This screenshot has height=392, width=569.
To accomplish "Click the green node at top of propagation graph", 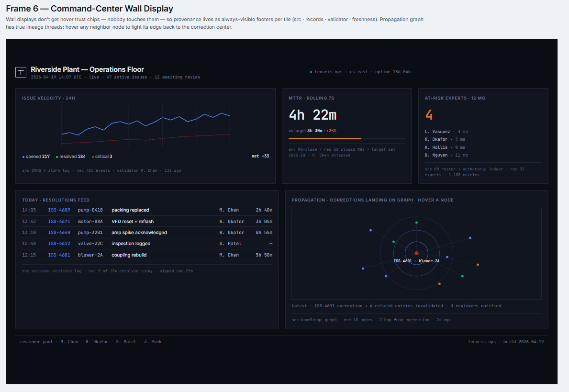I will coord(417,223).
